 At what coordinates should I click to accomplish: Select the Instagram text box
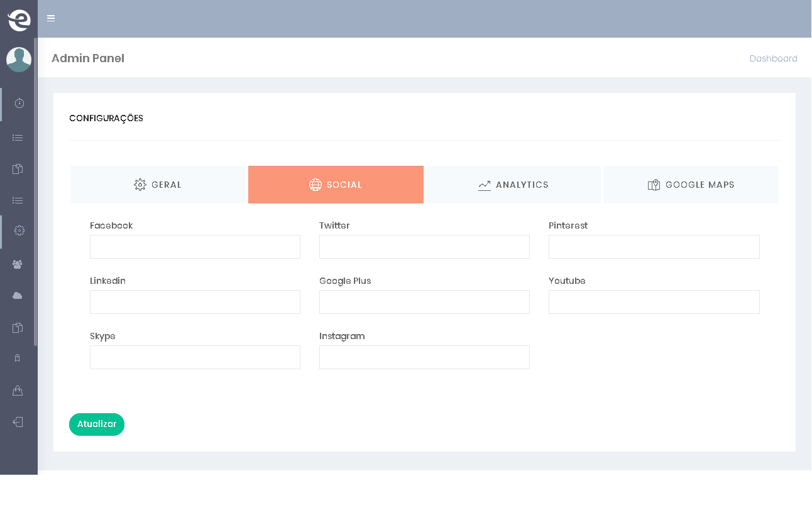click(x=424, y=357)
